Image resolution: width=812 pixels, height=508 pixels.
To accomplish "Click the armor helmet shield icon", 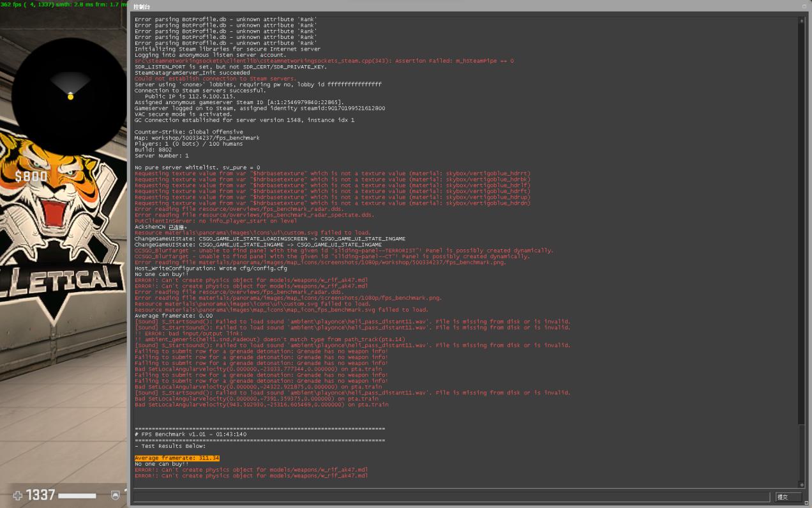I will (x=116, y=495).
